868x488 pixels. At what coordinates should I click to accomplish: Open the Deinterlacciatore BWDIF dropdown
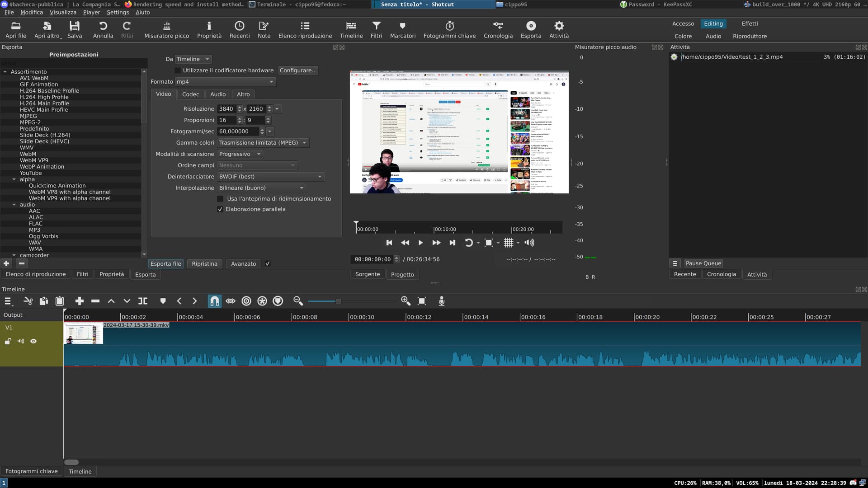(x=270, y=176)
